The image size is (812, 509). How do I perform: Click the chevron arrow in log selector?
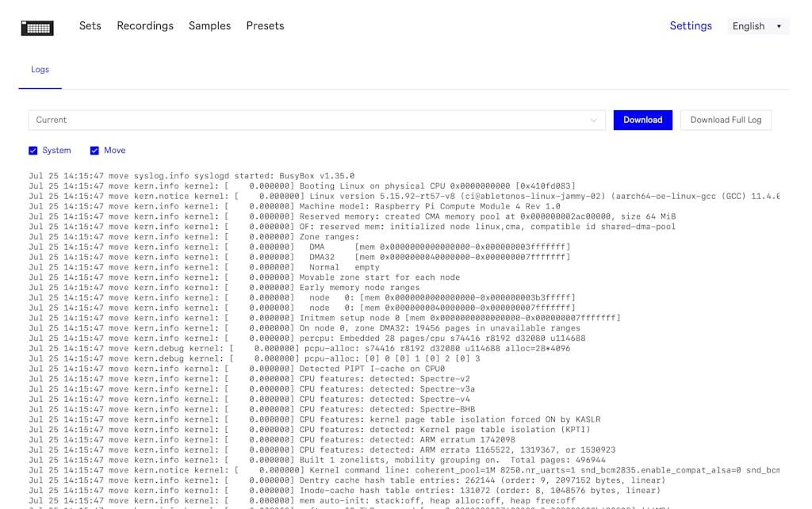(x=593, y=121)
